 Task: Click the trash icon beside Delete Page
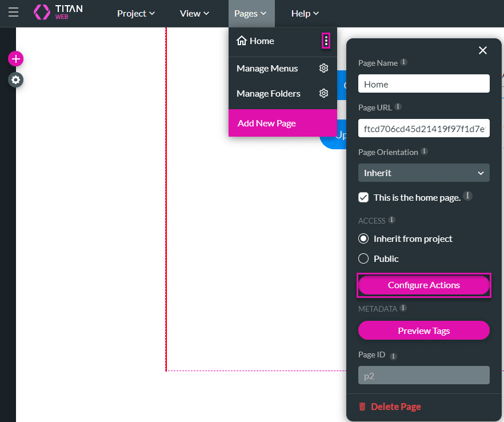tap(362, 406)
